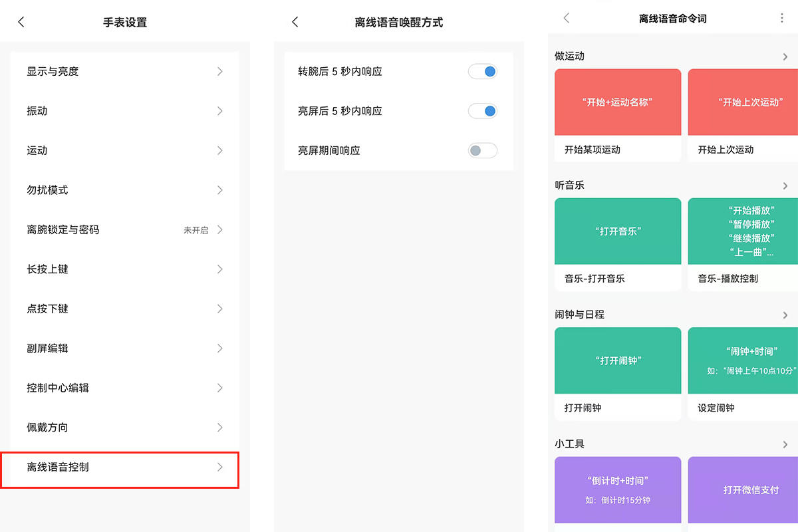Image resolution: width=798 pixels, height=532 pixels.
Task: Select the green 打开音乐 command card
Action: pos(617,231)
